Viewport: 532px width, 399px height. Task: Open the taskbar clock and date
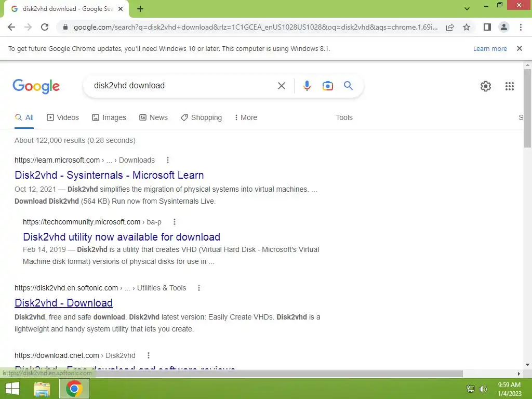click(x=509, y=389)
